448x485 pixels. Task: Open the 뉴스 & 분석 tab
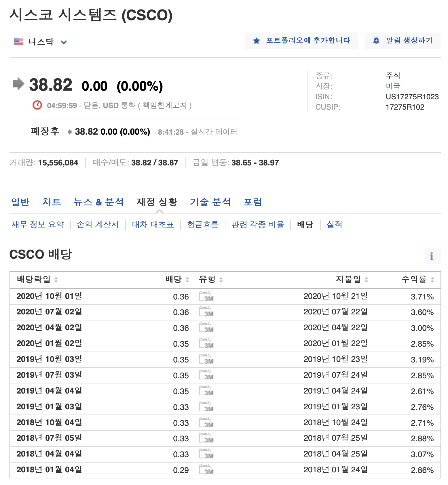point(98,202)
